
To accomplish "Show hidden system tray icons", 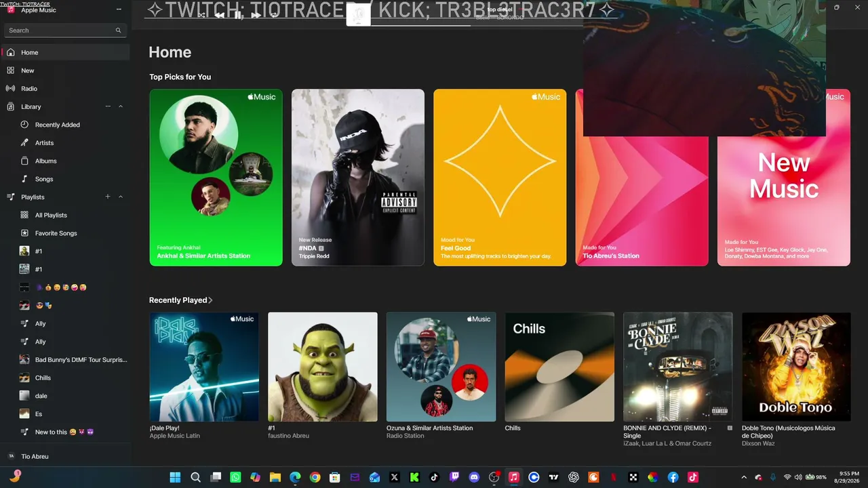I will 744,477.
